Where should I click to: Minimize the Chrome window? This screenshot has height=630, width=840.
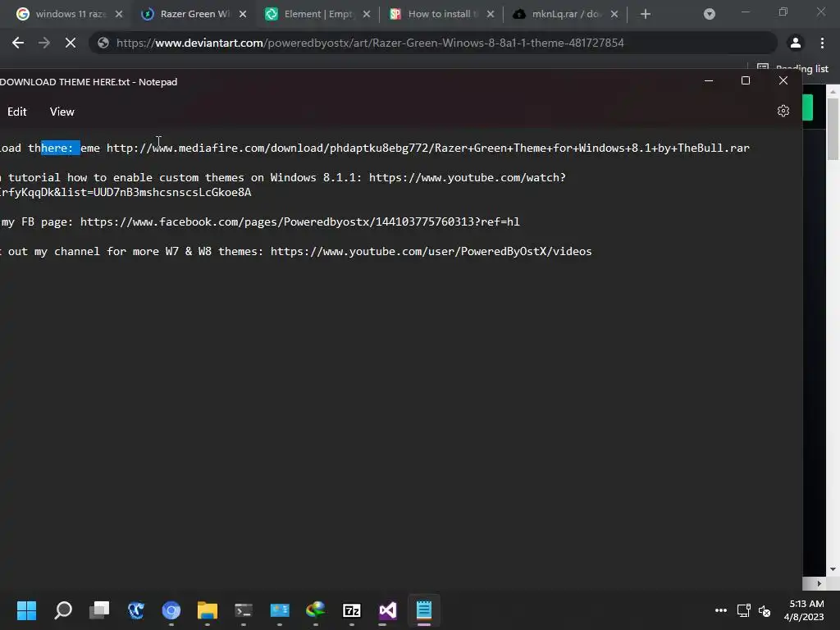pos(745,11)
